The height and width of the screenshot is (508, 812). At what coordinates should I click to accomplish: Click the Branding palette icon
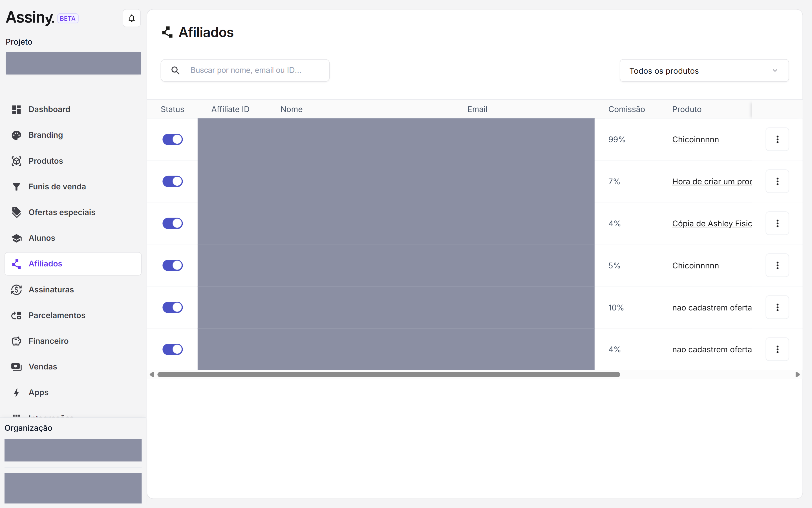point(16,135)
